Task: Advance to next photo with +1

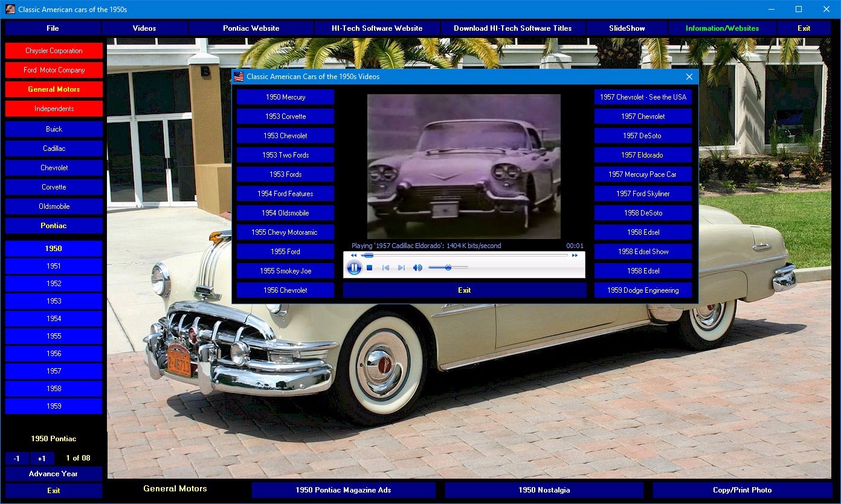Action: [x=42, y=458]
